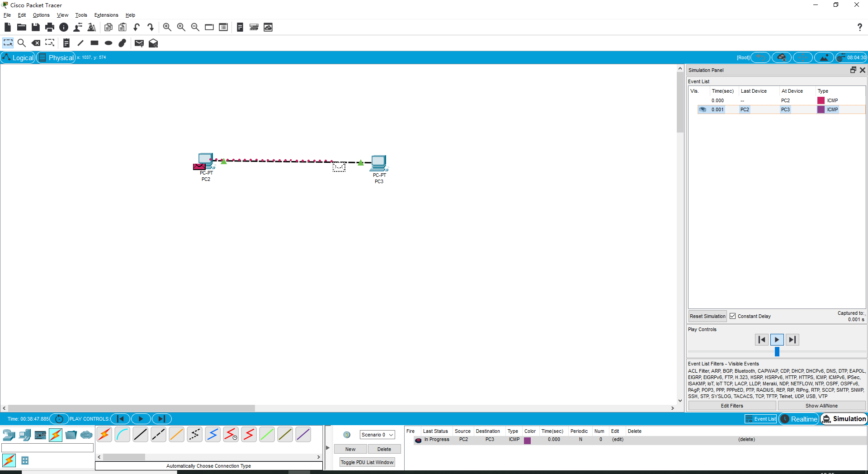Select the copper cross-over cable

(159, 435)
